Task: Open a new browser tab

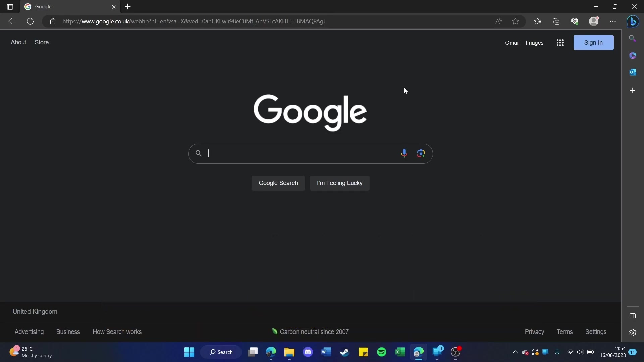Action: (x=128, y=7)
